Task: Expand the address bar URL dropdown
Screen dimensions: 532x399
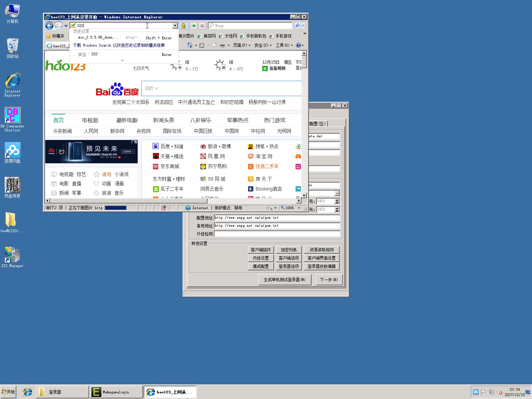Action: [175, 26]
